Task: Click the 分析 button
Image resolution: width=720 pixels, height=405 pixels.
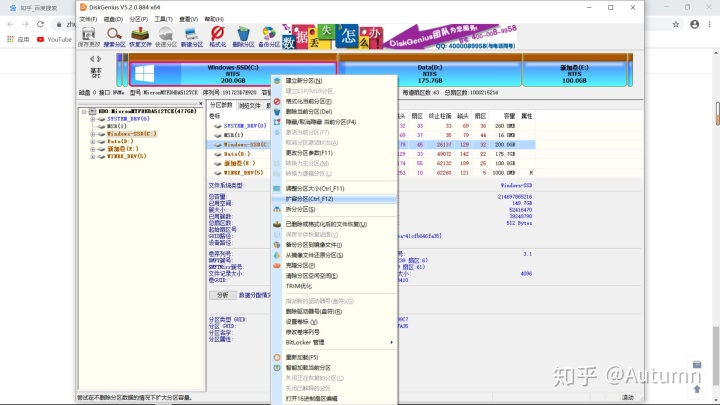Action: tap(223, 295)
